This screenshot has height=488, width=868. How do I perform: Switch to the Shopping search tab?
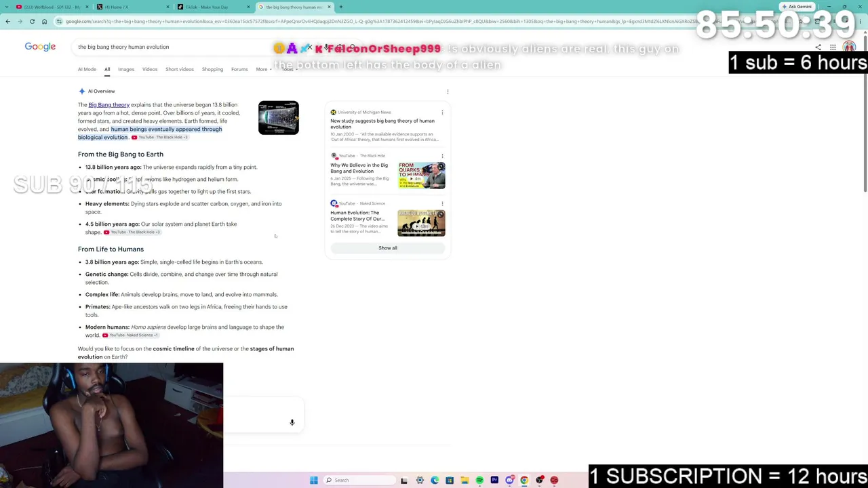(212, 69)
